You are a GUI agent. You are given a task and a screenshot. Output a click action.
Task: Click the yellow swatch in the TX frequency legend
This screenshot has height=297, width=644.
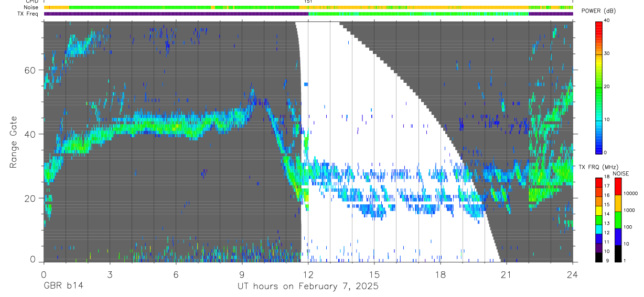pos(598,210)
